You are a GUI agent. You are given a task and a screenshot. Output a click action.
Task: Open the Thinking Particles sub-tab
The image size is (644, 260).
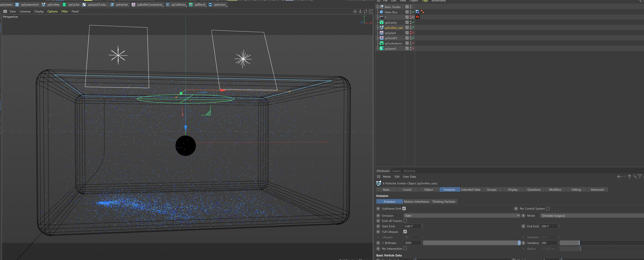coord(444,202)
